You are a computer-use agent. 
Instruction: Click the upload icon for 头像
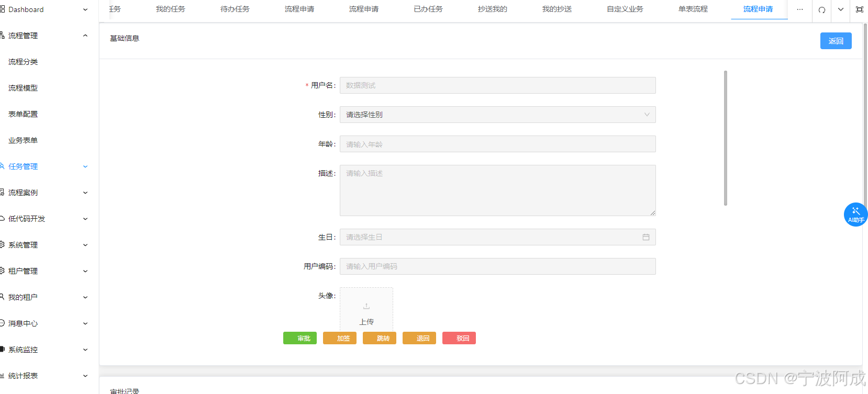(x=366, y=306)
